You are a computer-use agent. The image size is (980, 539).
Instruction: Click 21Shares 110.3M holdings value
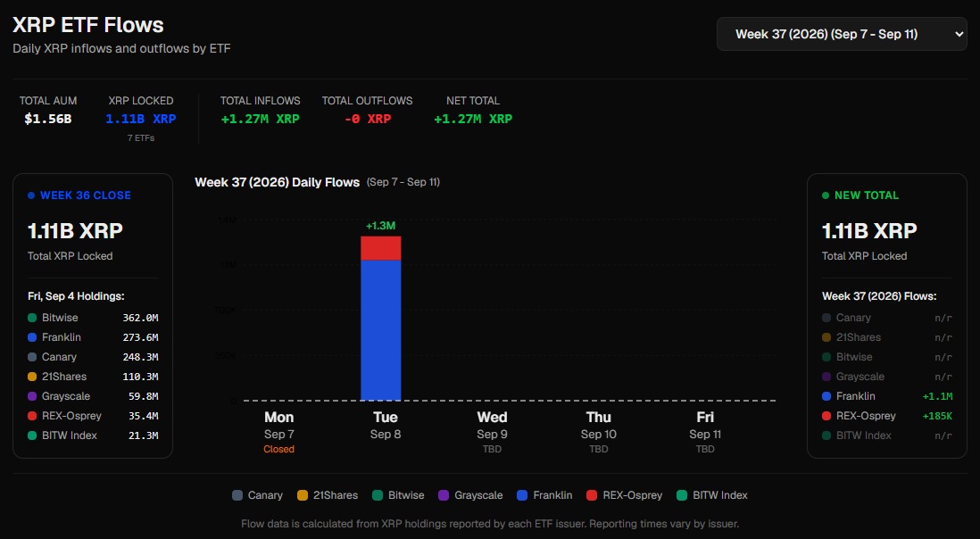click(x=140, y=377)
